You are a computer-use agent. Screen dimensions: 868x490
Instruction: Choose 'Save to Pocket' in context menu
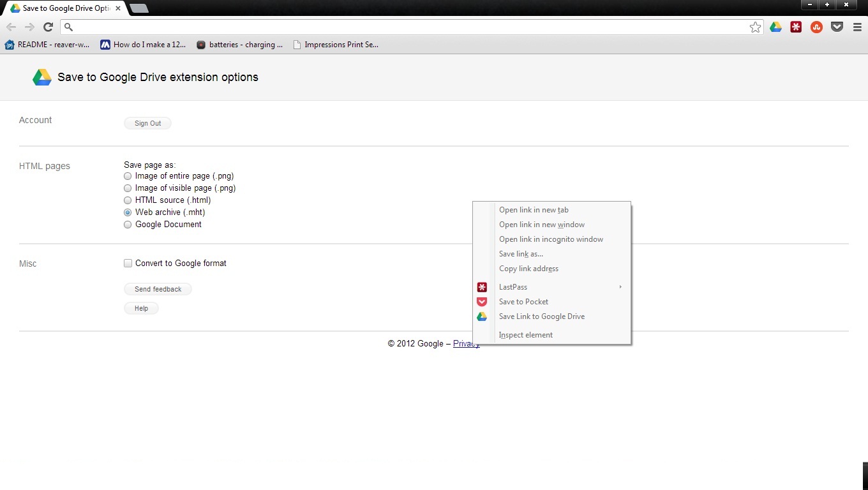pos(551,302)
